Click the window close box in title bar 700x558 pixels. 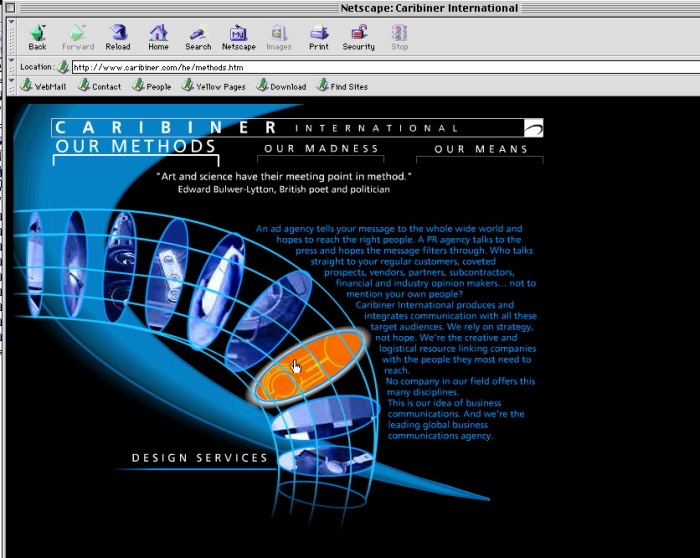point(11,8)
